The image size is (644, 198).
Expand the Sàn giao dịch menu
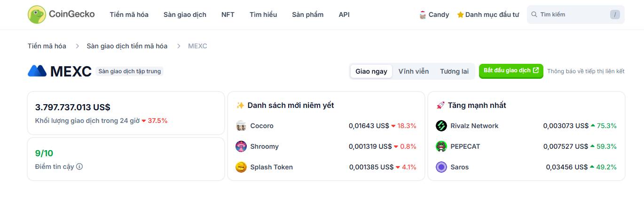185,15
